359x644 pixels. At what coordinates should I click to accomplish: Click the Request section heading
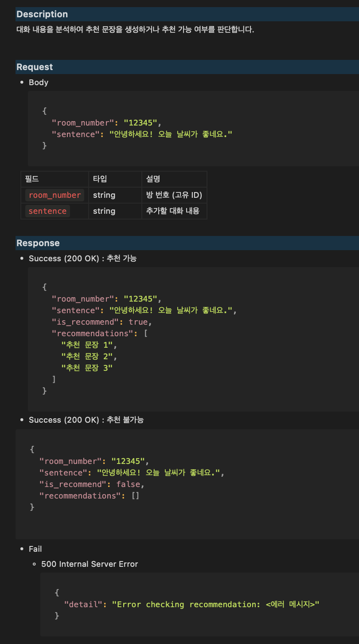35,67
